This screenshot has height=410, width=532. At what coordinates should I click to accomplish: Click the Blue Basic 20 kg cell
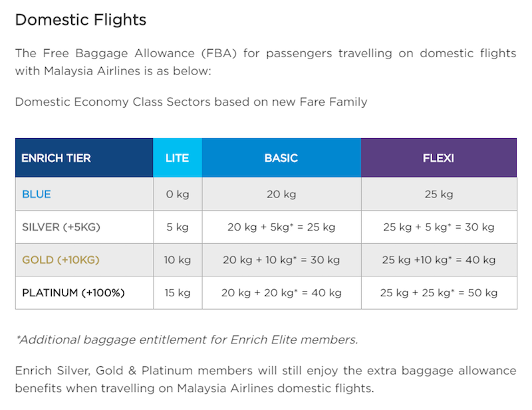[281, 195]
